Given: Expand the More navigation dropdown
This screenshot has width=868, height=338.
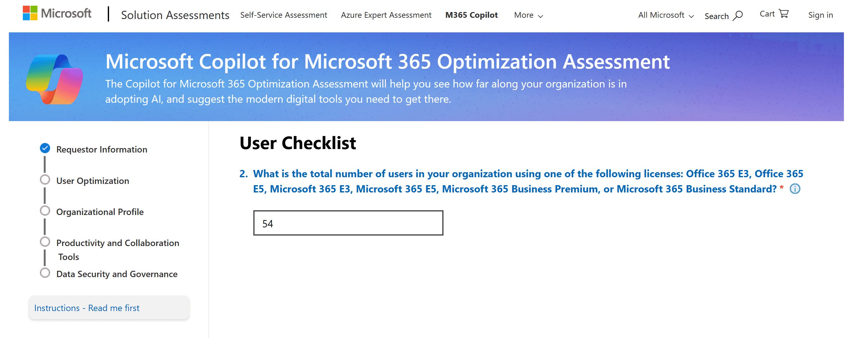Looking at the screenshot, I should point(528,15).
